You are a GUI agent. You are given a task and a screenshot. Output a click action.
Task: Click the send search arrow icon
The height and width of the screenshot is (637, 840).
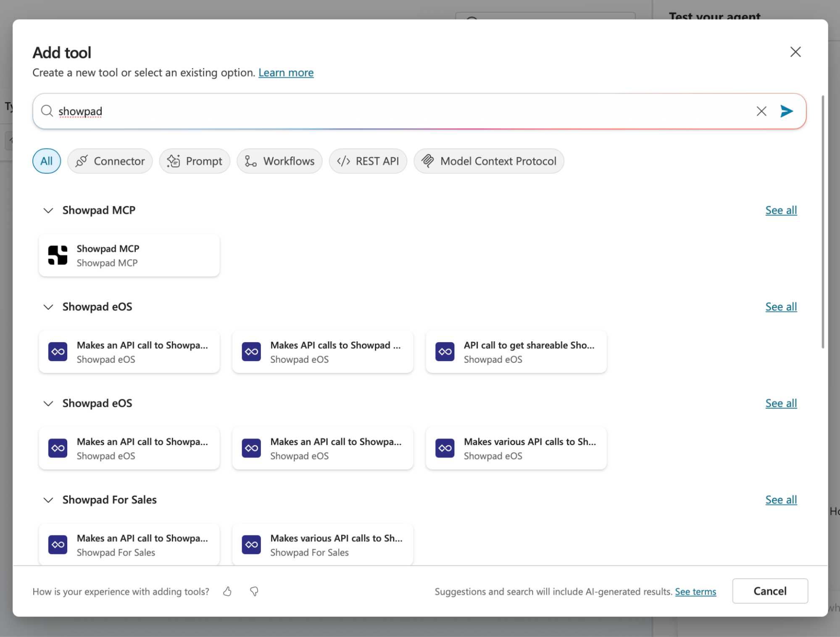786,111
